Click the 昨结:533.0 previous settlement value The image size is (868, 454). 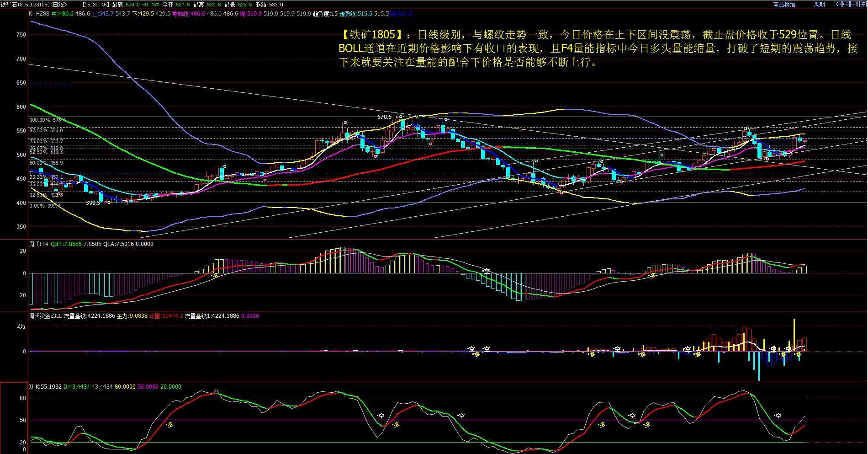pyautogui.click(x=269, y=5)
